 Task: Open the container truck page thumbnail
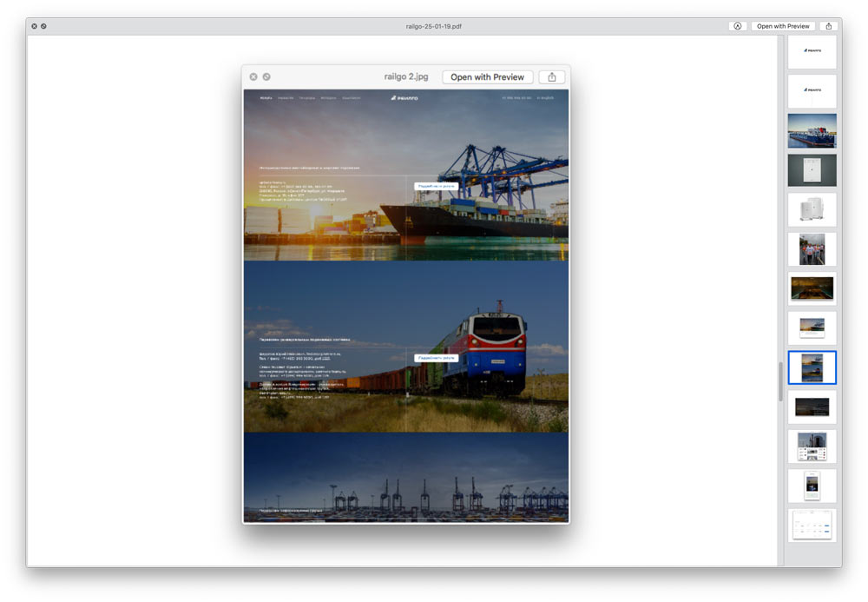(812, 130)
